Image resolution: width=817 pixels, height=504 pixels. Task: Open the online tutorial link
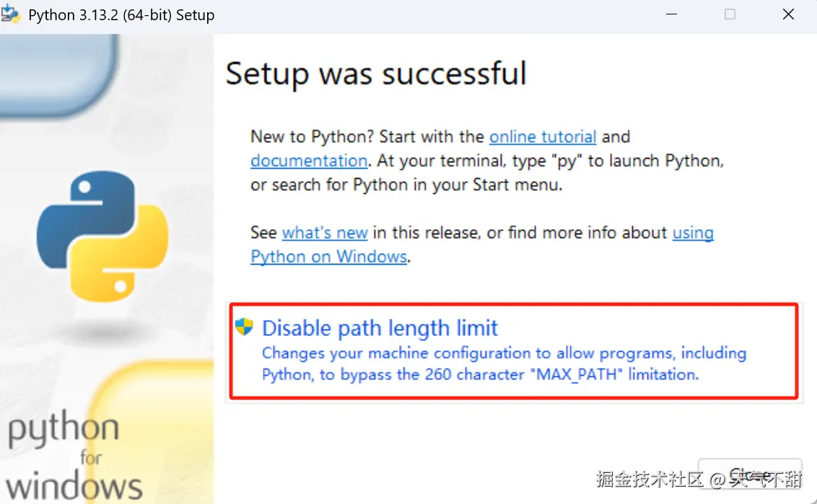coord(543,137)
